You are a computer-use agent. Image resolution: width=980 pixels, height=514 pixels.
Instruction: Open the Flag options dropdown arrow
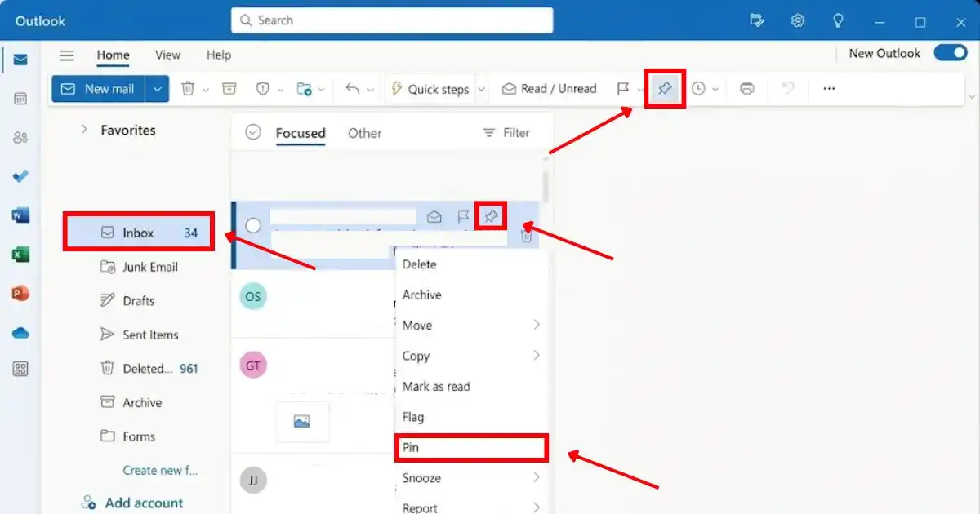pyautogui.click(x=640, y=90)
